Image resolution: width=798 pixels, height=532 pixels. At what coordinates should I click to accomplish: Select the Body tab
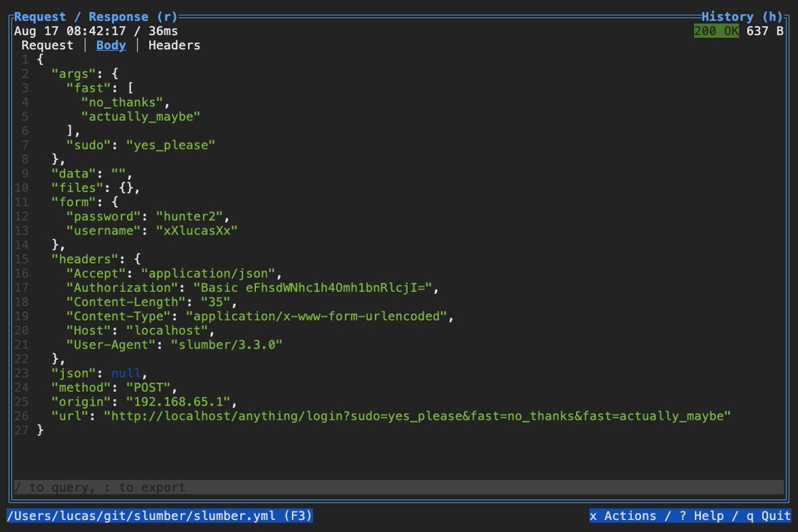(x=111, y=45)
